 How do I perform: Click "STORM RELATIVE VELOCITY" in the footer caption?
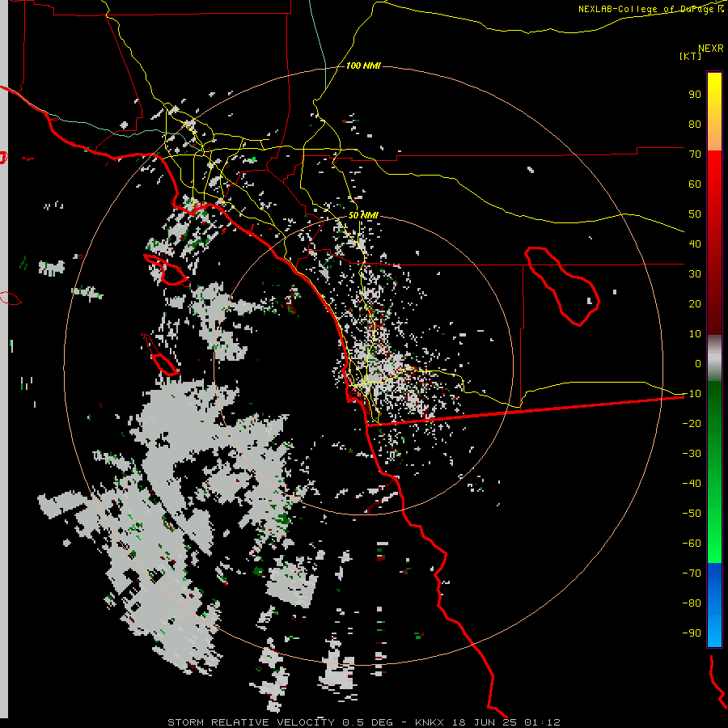coord(251,722)
